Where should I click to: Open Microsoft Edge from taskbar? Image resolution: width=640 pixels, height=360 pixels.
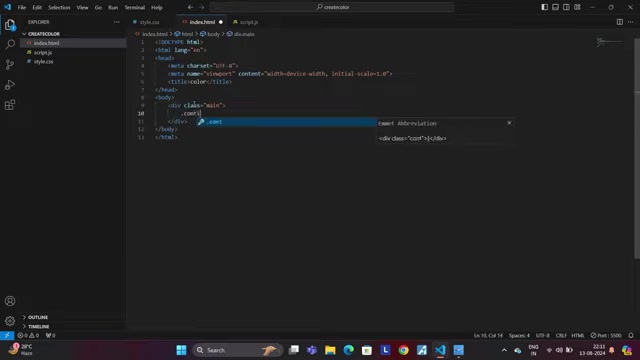(x=349, y=350)
